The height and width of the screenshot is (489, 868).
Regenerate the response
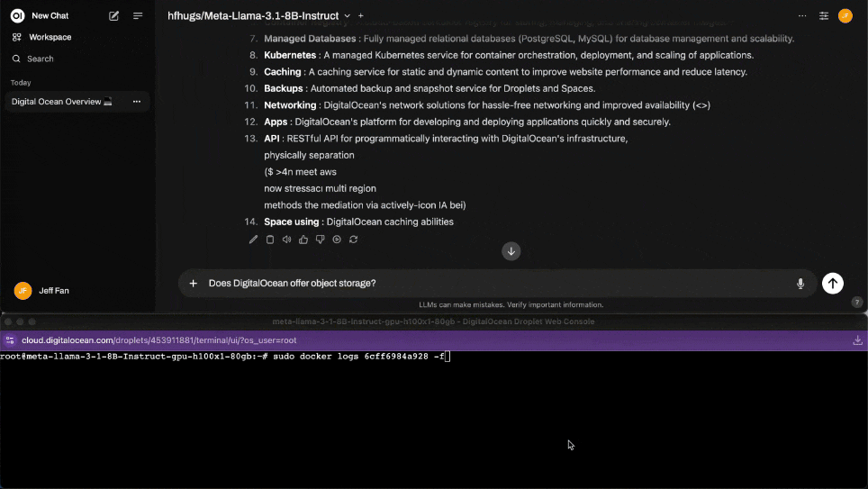pyautogui.click(x=353, y=240)
